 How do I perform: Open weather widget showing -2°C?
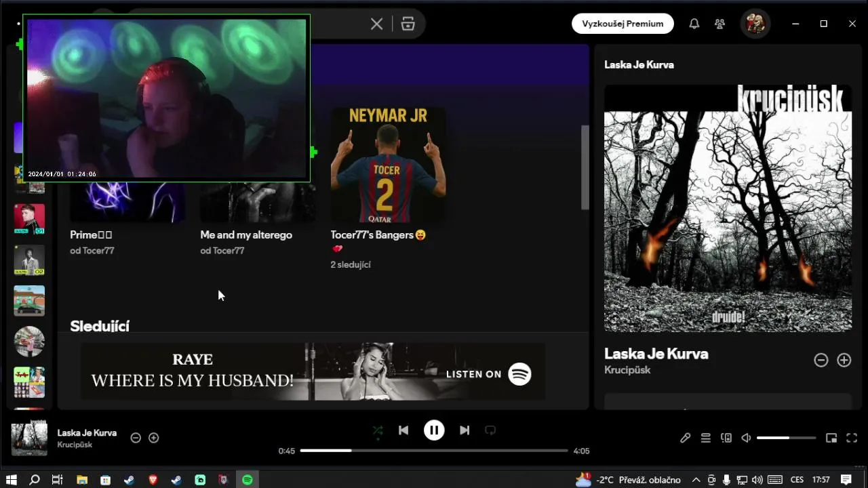tap(628, 480)
